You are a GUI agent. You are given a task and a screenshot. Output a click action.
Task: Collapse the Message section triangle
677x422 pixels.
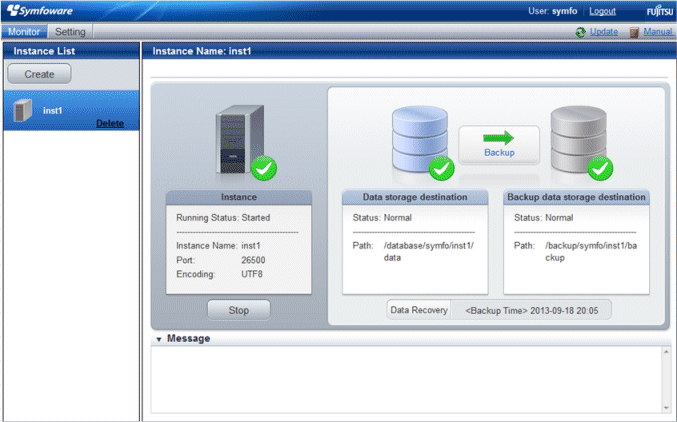click(159, 340)
